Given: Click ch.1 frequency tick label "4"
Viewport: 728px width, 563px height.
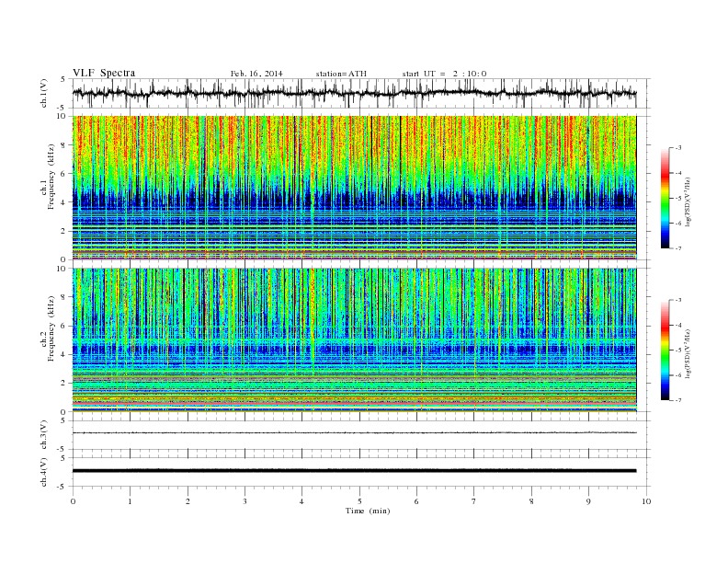Looking at the screenshot, I should [63, 202].
